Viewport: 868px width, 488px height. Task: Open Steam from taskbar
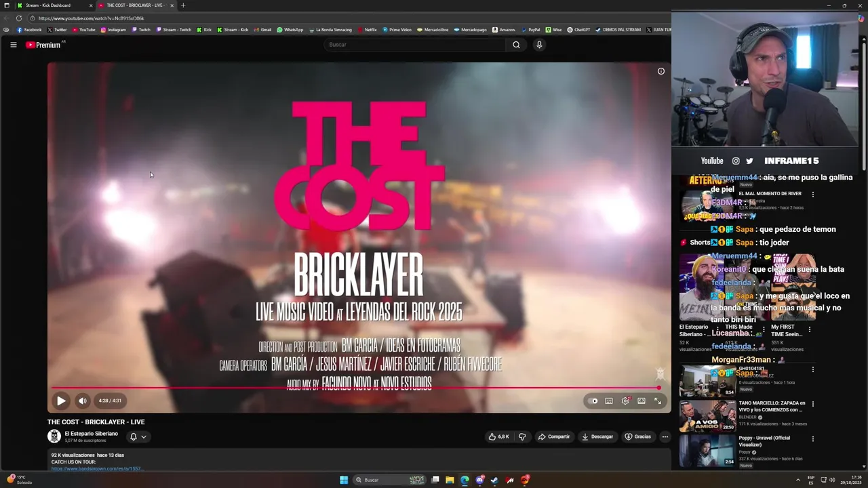click(x=494, y=480)
